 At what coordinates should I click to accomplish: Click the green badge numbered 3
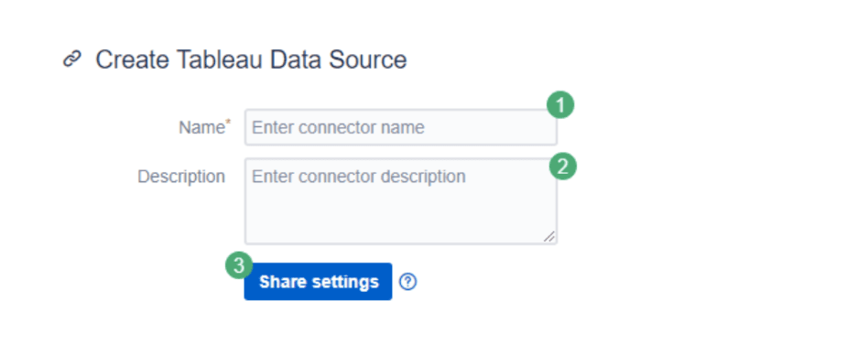[x=239, y=265]
